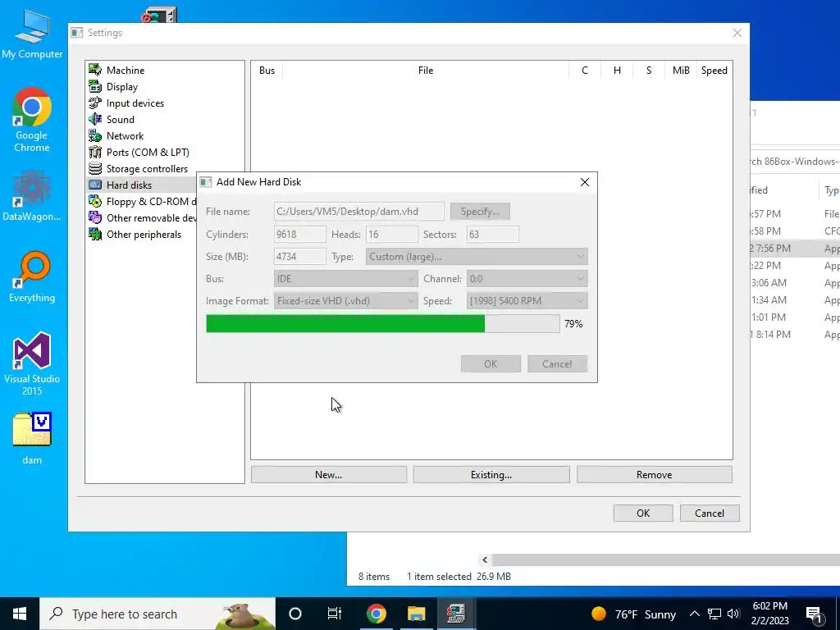840x630 pixels.
Task: Click the MiB column header
Action: coord(681,71)
